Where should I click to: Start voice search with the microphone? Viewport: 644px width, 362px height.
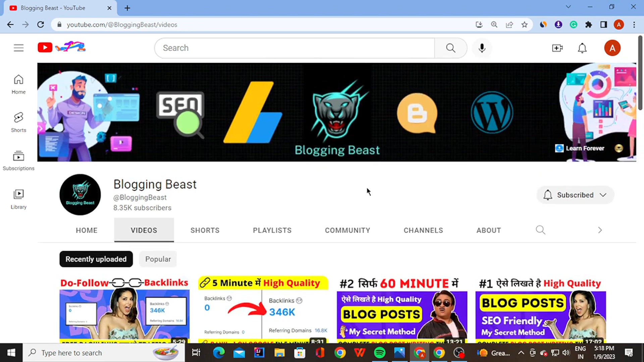click(482, 48)
